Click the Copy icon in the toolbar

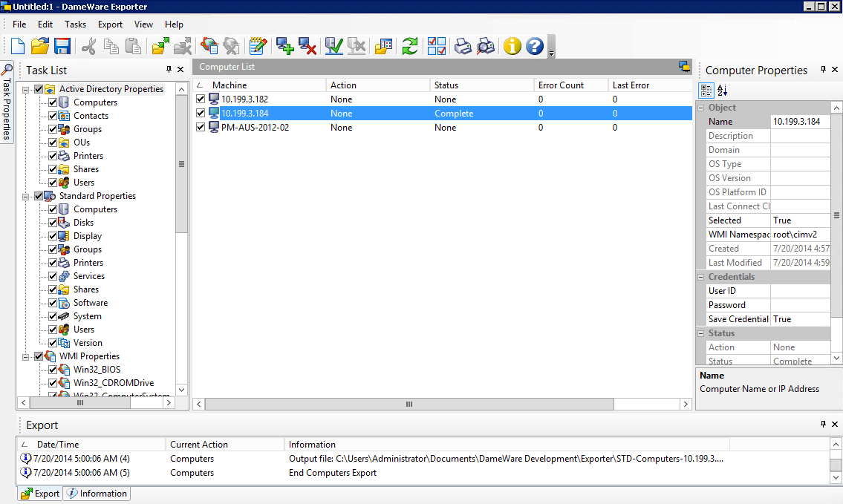tap(111, 46)
